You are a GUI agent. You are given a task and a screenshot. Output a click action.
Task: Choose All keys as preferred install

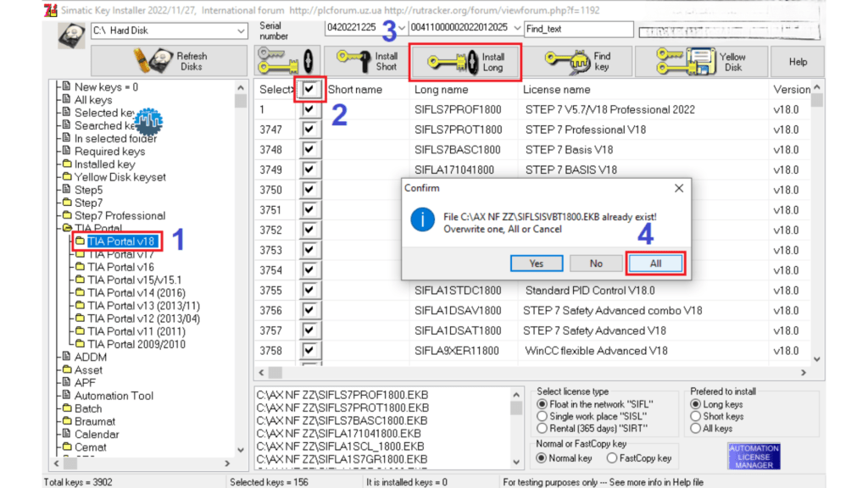click(696, 429)
